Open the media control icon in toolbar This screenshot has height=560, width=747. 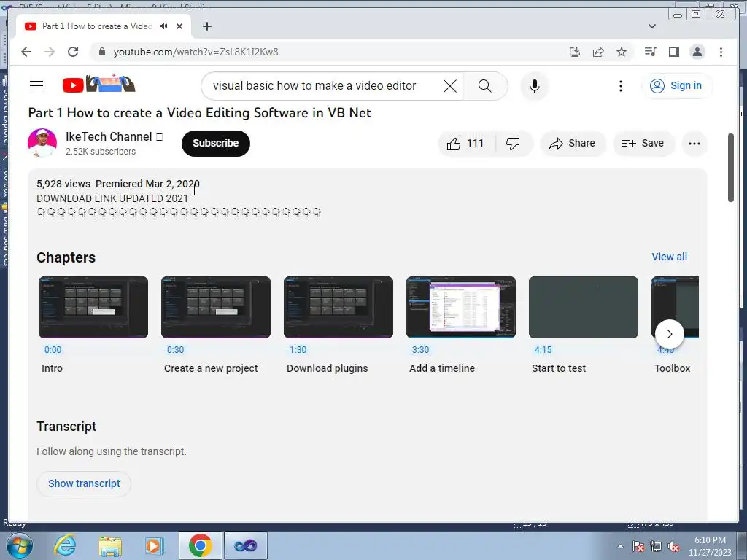click(x=650, y=52)
